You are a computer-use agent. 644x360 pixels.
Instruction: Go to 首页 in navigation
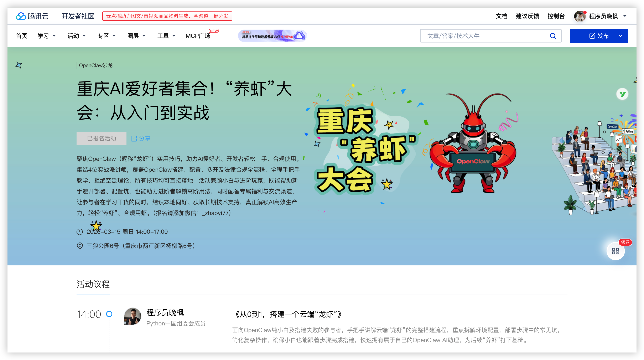click(21, 36)
